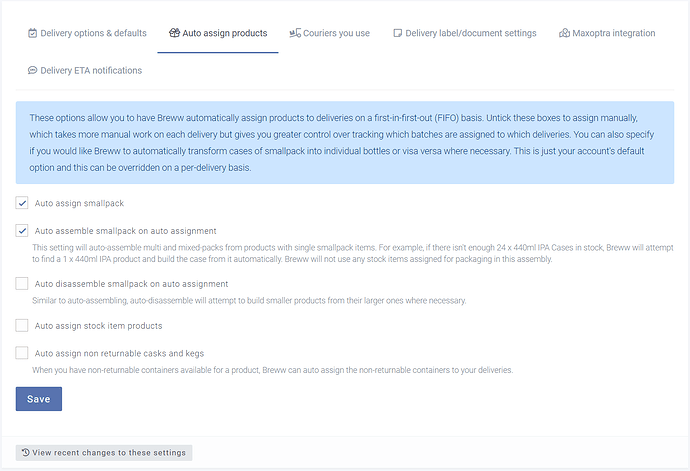Viewport: 690px width, 471px height.
Task: Click the box icon on Auto assign products
Action: (174, 34)
